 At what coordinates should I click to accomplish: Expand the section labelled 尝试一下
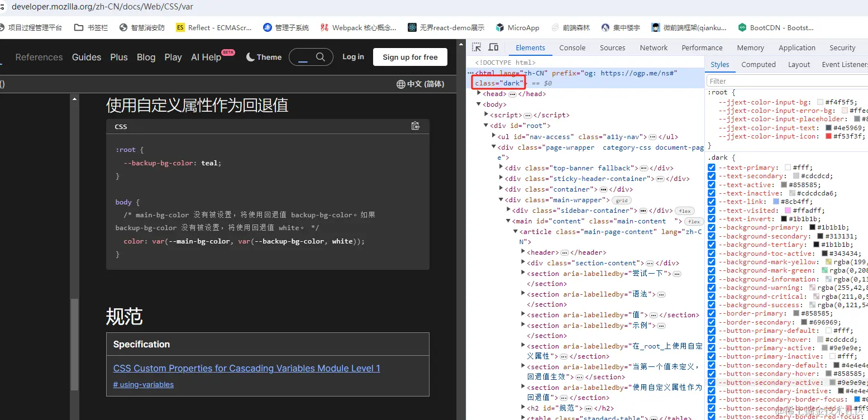[x=523, y=273]
